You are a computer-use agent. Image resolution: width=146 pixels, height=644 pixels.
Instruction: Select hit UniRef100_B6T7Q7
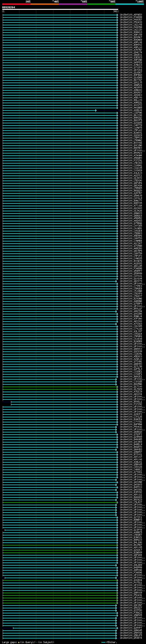click(131, 80)
